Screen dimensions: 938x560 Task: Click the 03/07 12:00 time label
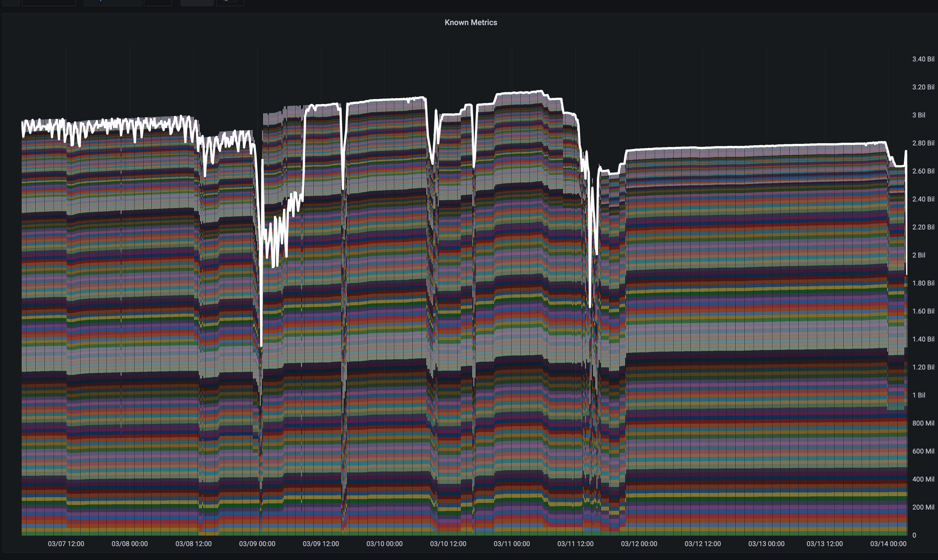pyautogui.click(x=66, y=544)
